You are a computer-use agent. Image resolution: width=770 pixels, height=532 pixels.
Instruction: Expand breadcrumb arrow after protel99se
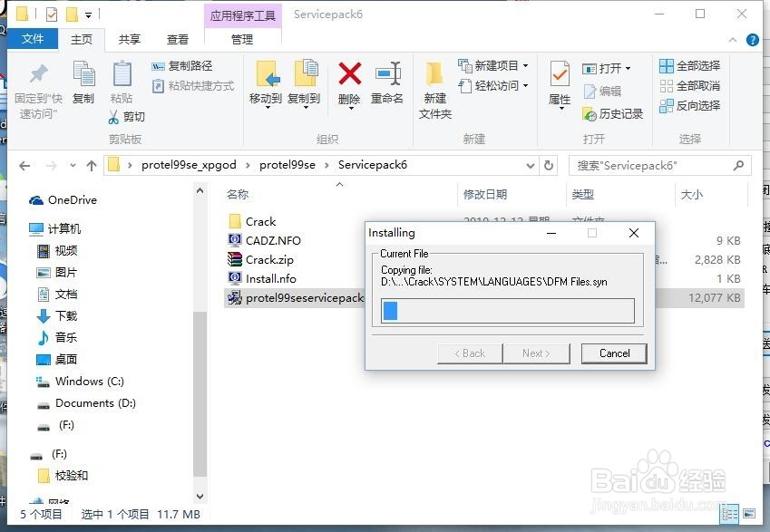pos(327,165)
